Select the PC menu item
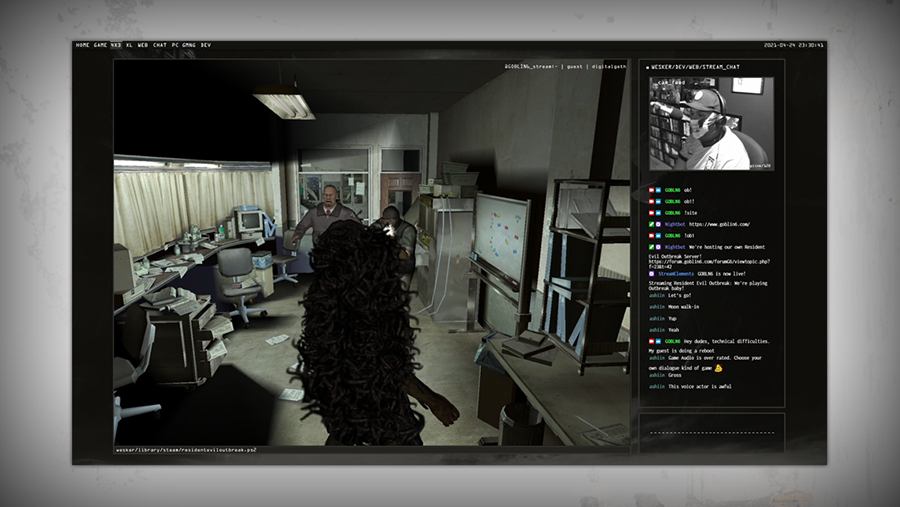The image size is (900, 507). (175, 45)
